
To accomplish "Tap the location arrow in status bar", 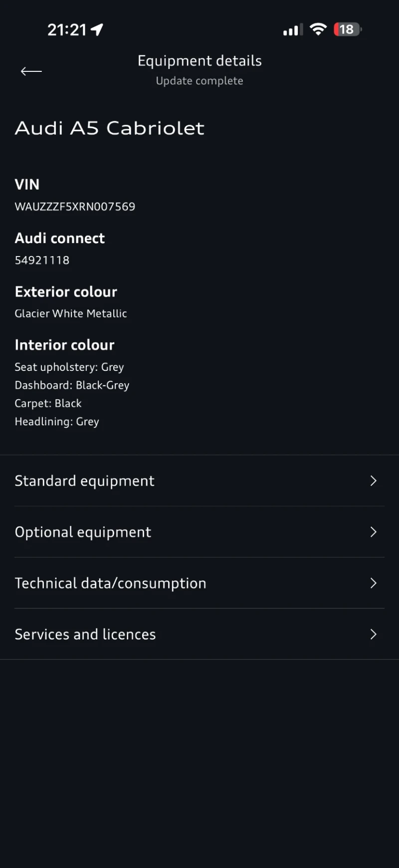I will point(97,30).
